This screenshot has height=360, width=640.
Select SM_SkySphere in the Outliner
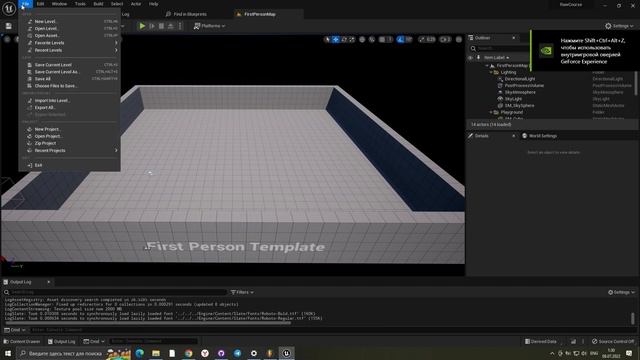click(519, 106)
